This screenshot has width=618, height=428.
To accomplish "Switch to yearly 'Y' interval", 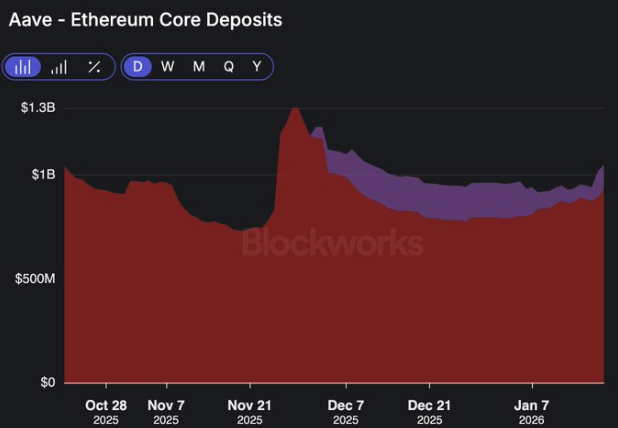I will (257, 67).
